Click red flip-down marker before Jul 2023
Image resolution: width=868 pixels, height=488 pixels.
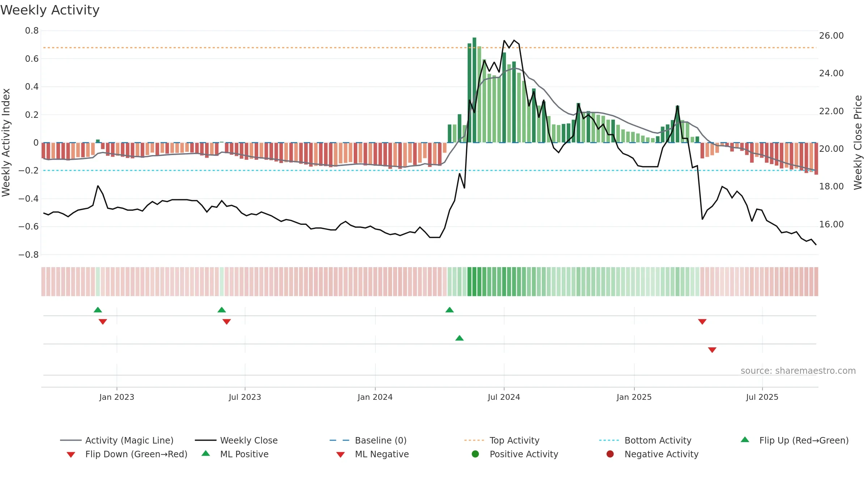(x=227, y=322)
